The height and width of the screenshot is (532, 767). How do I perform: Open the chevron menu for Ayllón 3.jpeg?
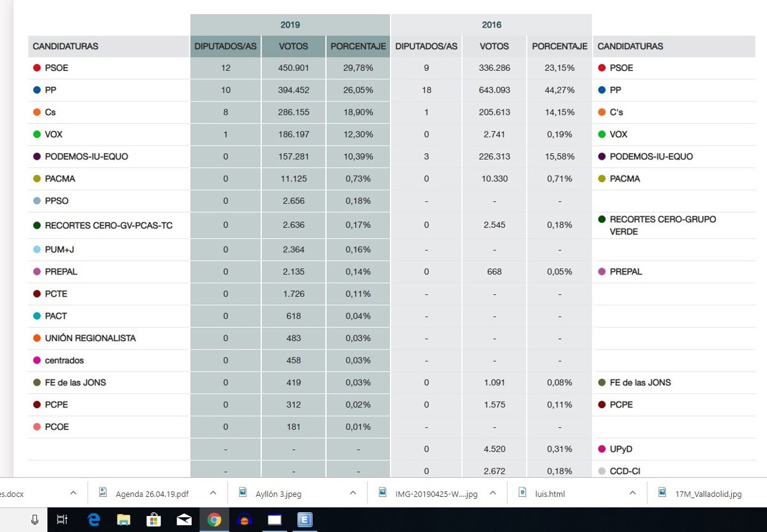pyautogui.click(x=353, y=493)
